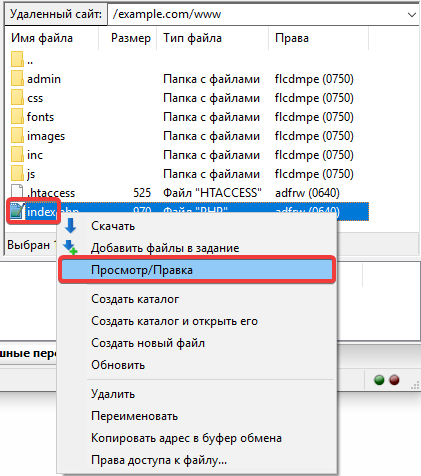Choose Создать каталог и открыть его
This screenshot has width=421, height=476.
click(x=197, y=321)
